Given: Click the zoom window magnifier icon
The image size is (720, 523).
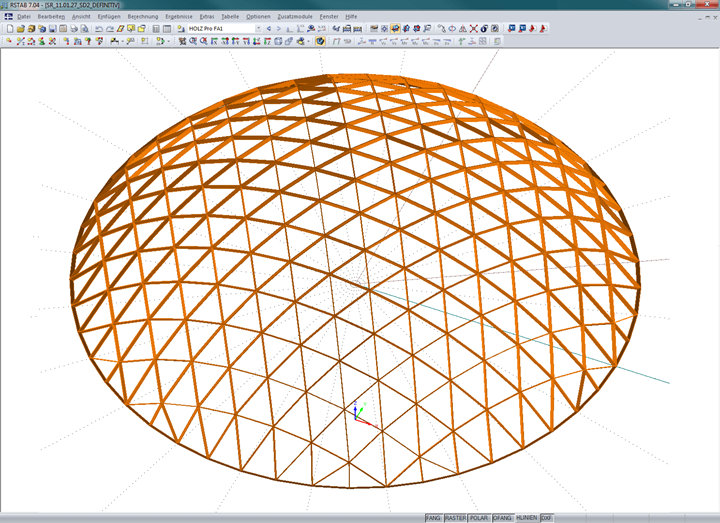Looking at the screenshot, I should coord(193,41).
